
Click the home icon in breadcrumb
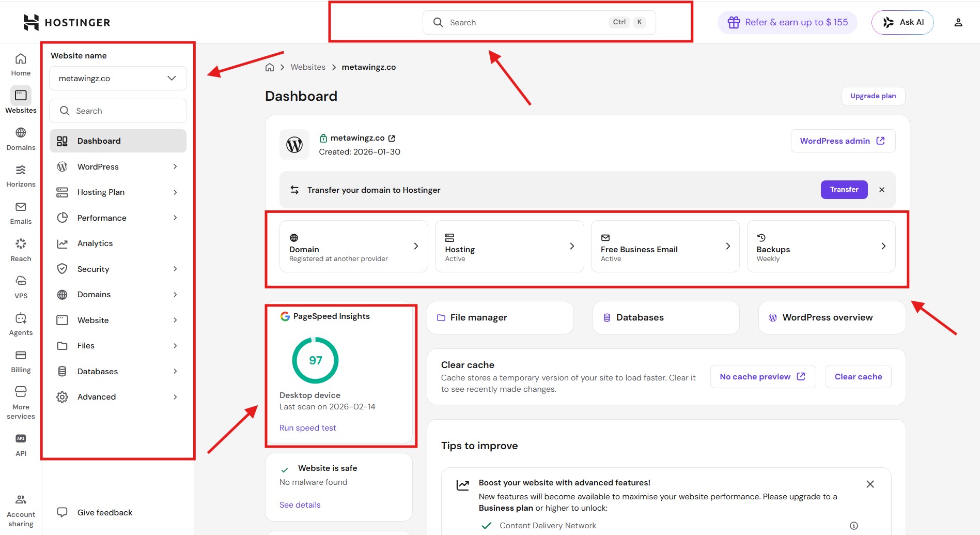(269, 67)
